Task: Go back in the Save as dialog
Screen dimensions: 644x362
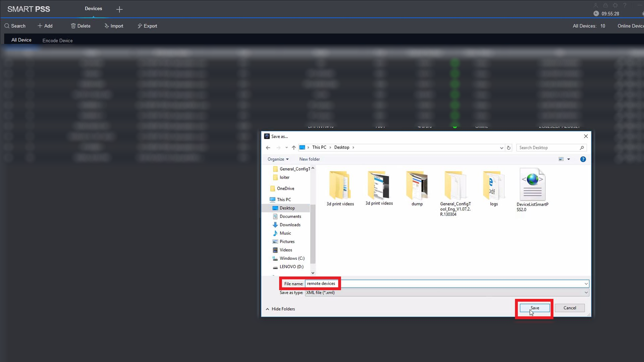Action: (268, 147)
